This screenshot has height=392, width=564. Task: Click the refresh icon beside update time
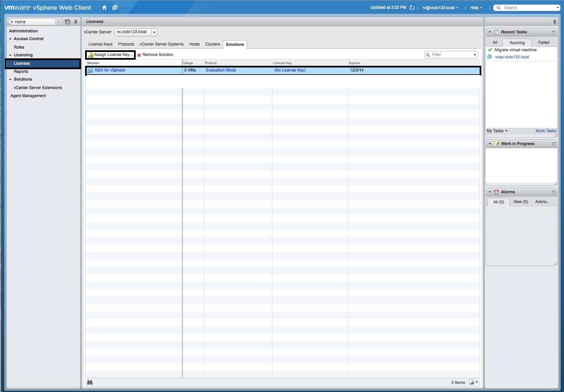click(x=412, y=8)
